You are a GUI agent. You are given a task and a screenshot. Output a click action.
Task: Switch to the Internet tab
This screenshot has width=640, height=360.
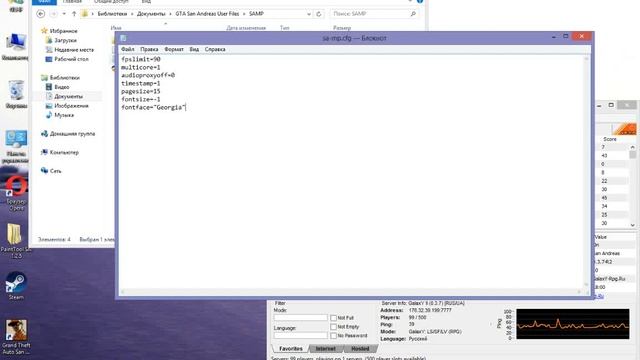click(x=326, y=349)
